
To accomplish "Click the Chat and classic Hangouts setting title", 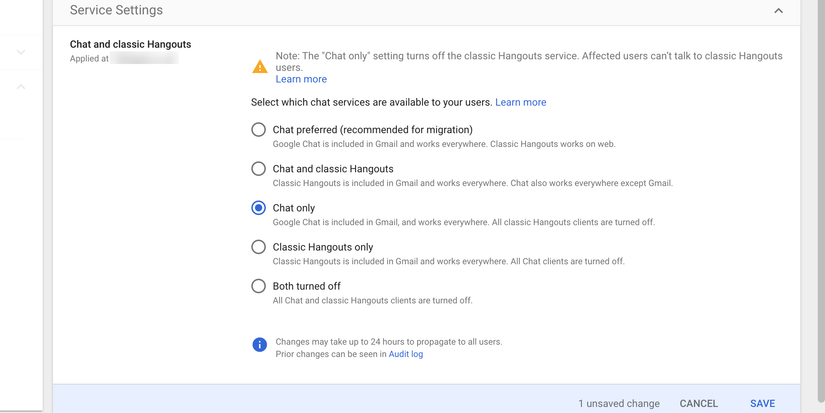I will point(130,44).
